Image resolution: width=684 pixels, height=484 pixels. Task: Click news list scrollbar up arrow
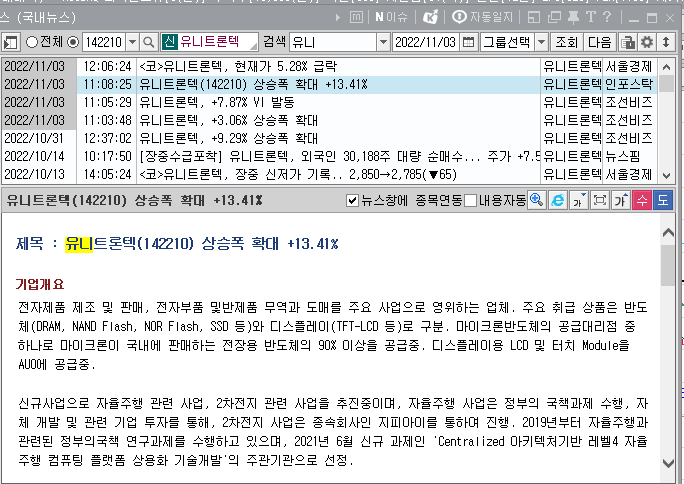[x=666, y=67]
